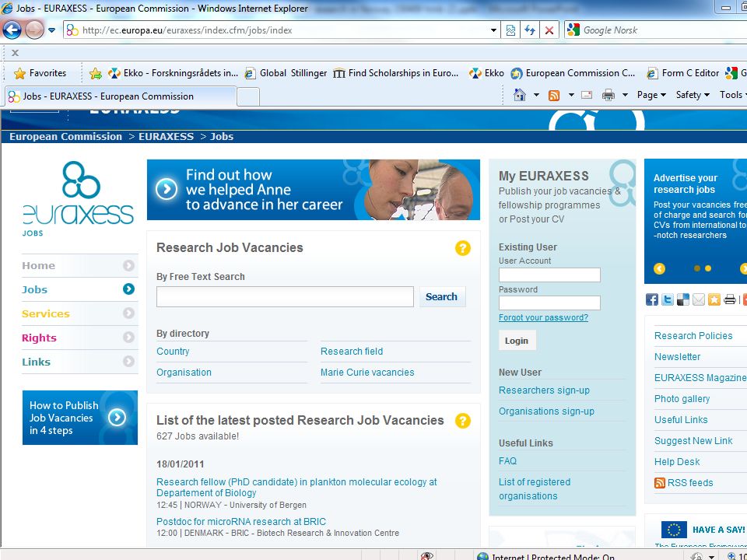Select the Jobs sidebar item
This screenshot has width=747, height=560.
[79, 289]
